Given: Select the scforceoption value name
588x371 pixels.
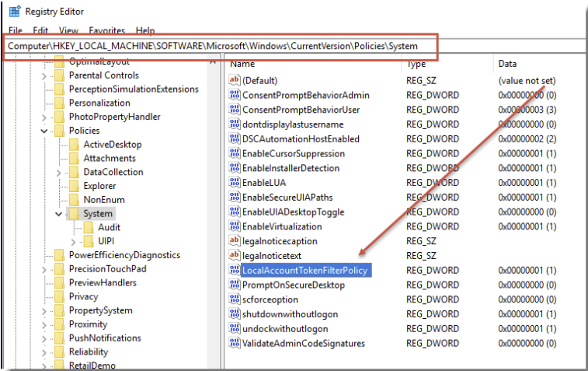Looking at the screenshot, I should tap(270, 299).
